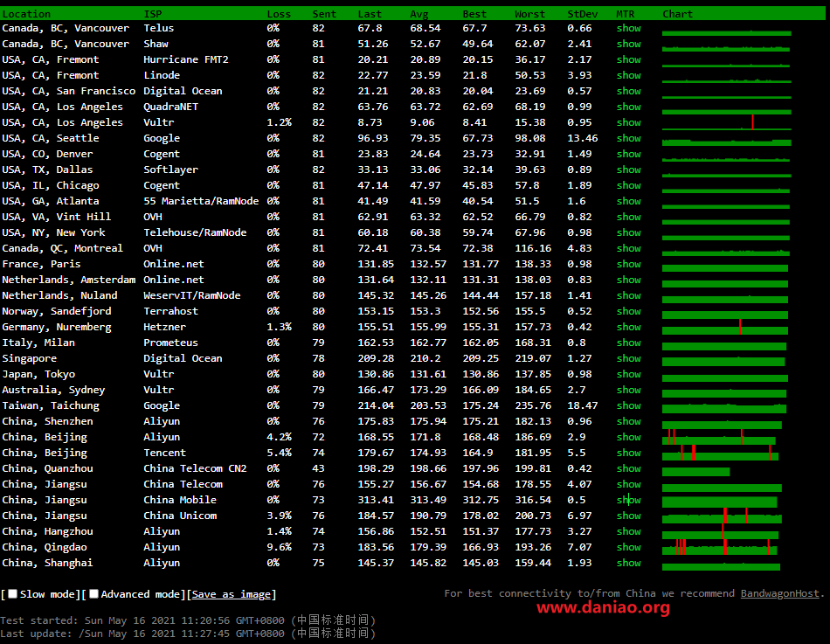This screenshot has height=644, width=830.
Task: Show MTR for Jiangsu China Unicom
Action: tap(629, 516)
